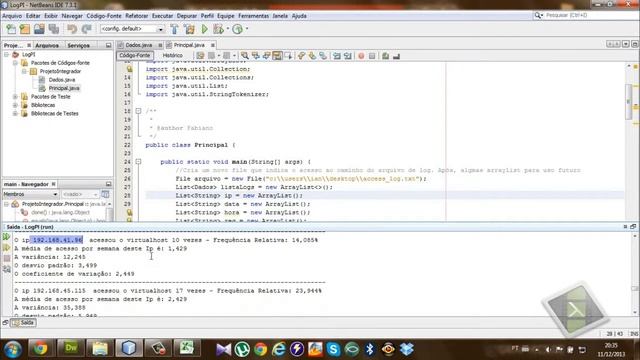Close the Principal.java editor tab
640x360 pixels.
point(213,45)
